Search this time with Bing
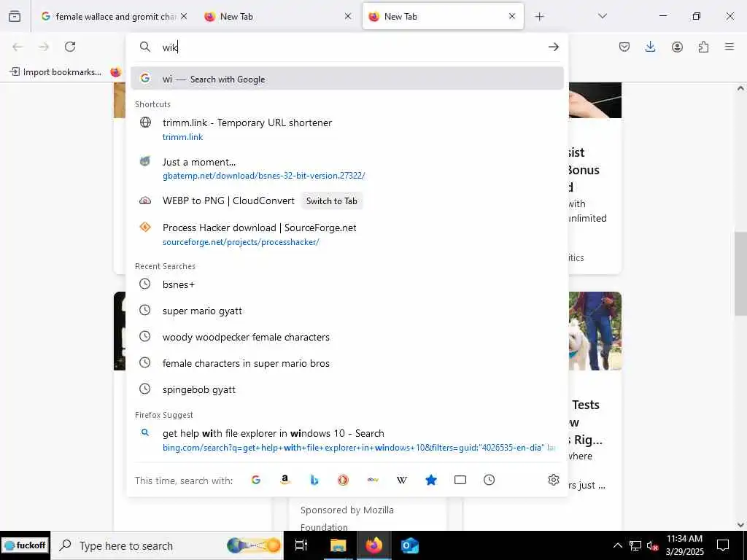This screenshot has width=747, height=560. pos(314,480)
